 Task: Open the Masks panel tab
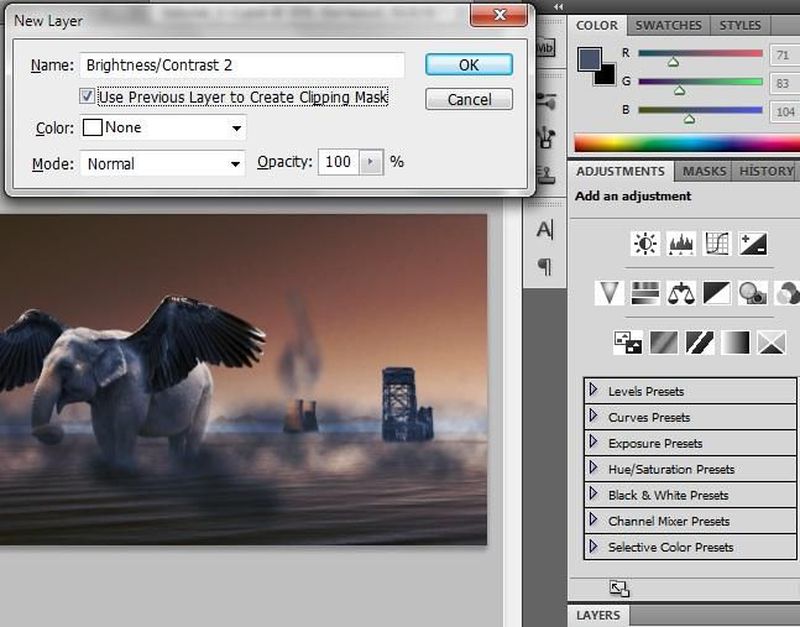coord(704,171)
